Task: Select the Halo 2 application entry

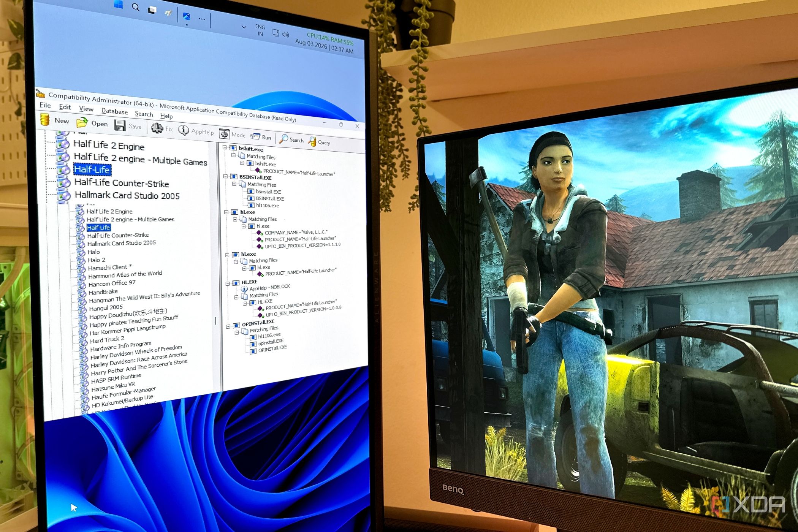Action: [97, 260]
